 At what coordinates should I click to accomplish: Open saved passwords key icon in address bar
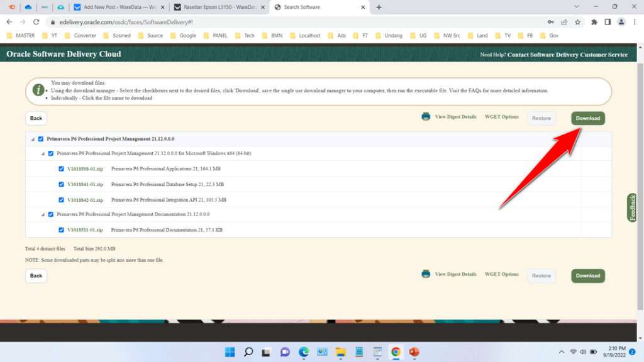pos(551,22)
